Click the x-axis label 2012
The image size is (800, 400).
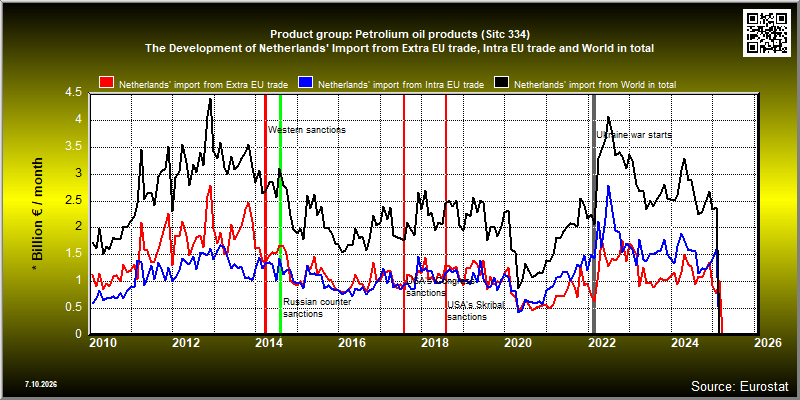coord(186,343)
